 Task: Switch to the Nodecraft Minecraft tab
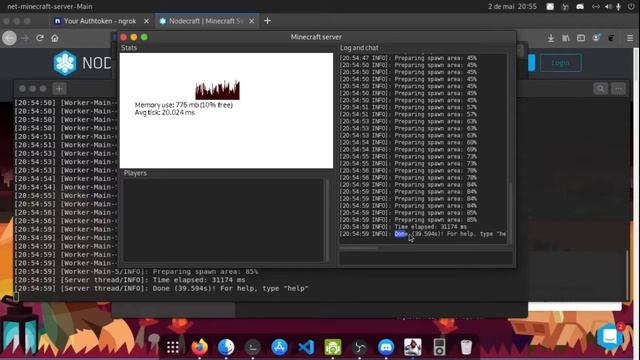point(207,21)
